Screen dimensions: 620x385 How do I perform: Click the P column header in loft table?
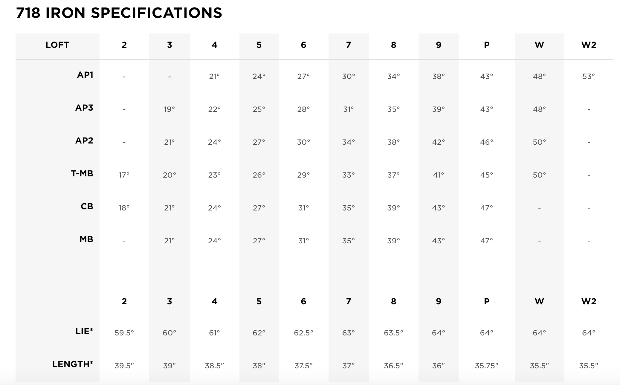coord(487,45)
